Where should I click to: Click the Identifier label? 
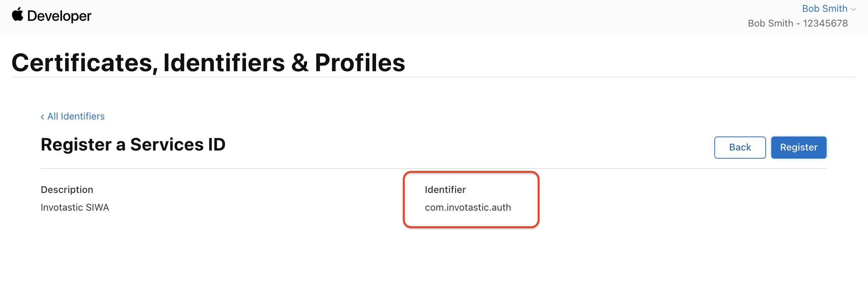coord(445,190)
